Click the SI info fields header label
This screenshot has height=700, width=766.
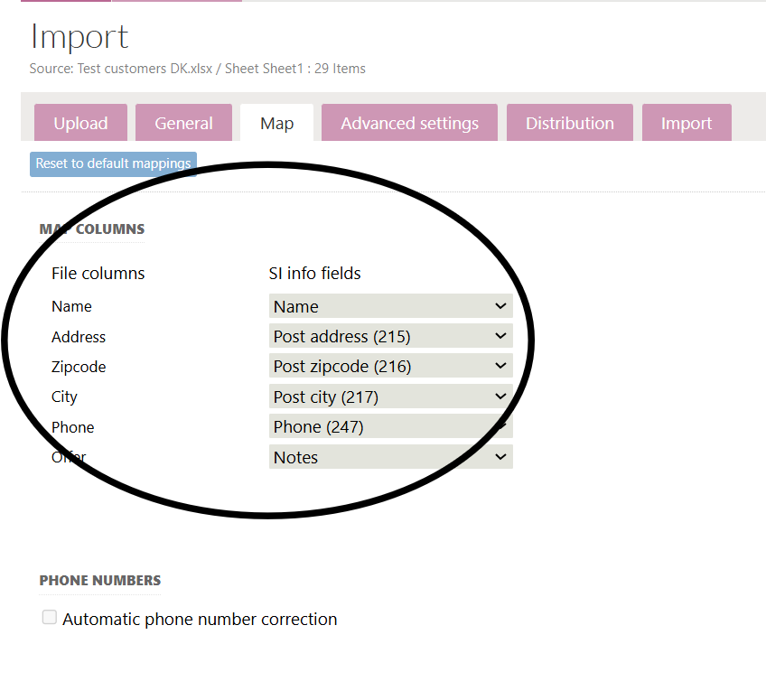coord(314,273)
